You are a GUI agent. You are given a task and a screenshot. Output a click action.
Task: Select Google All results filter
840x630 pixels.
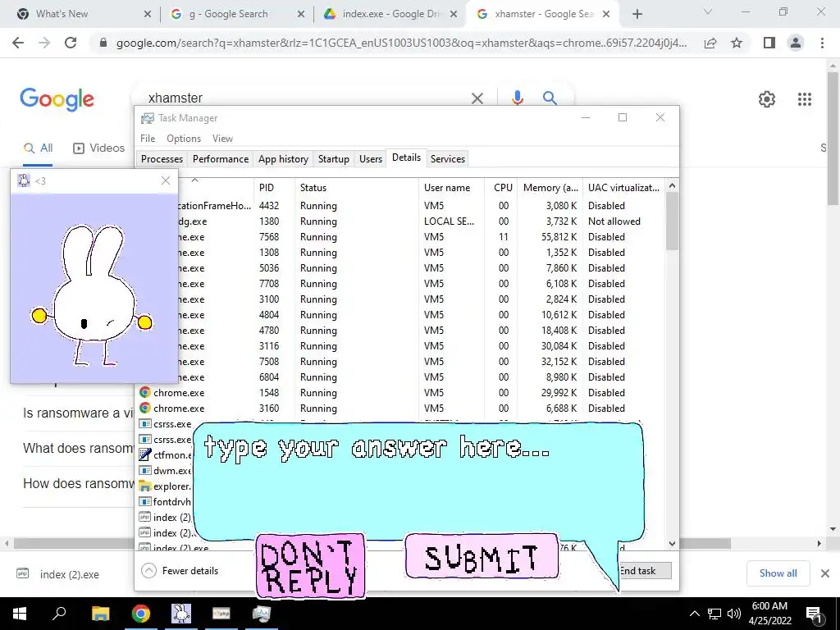click(38, 148)
